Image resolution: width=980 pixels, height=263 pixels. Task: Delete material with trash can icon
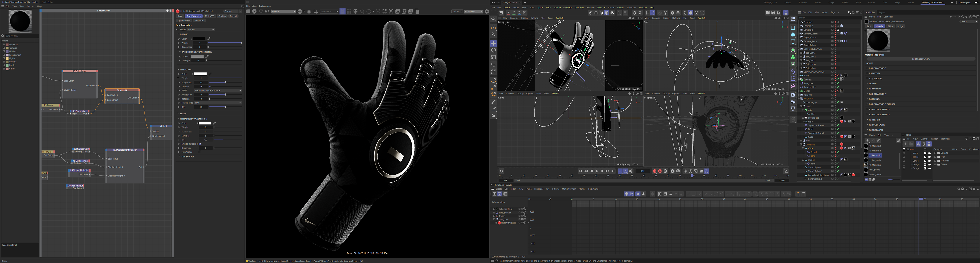tap(898, 140)
